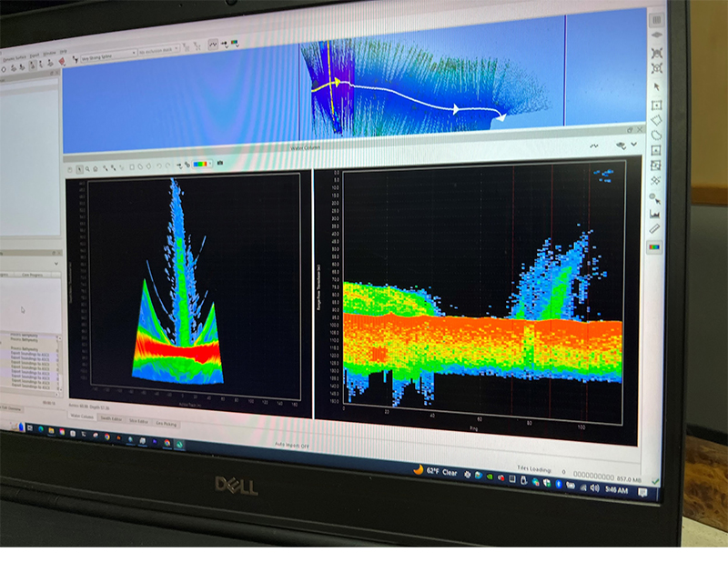Viewport: 728px width, 562px height.
Task: Select the zoom magnifier tool in water column toolbar
Action: 87,169
